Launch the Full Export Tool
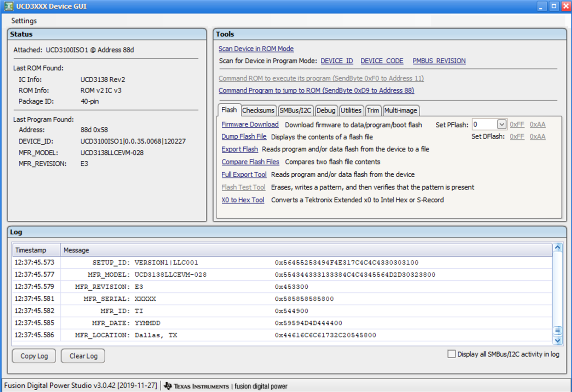This screenshot has width=572, height=392. 244,174
